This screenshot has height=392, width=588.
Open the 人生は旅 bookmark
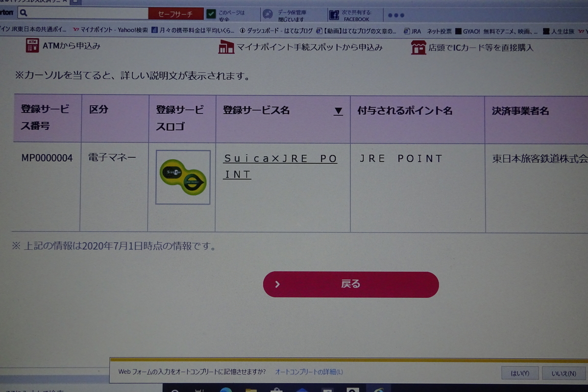click(559, 31)
